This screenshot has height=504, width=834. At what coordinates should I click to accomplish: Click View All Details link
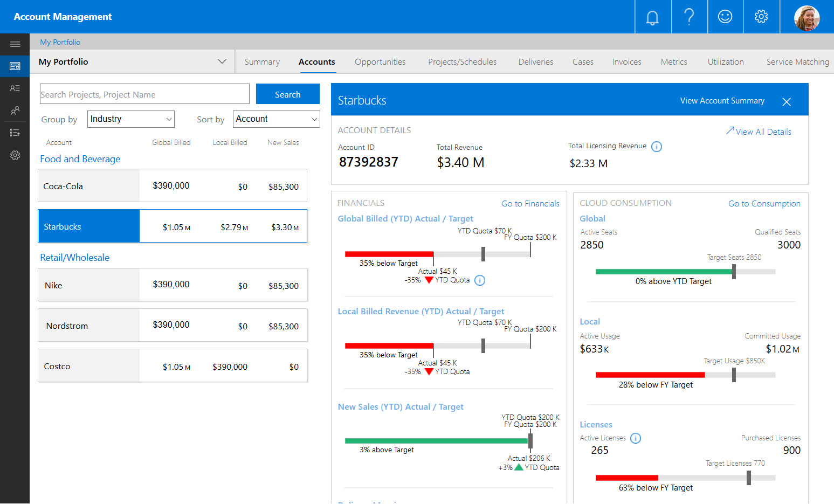click(763, 132)
